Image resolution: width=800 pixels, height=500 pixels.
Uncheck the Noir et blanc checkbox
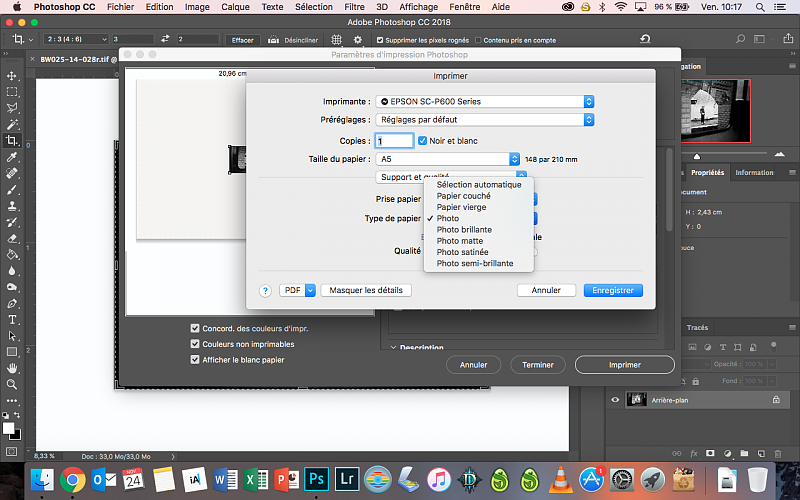(x=422, y=141)
